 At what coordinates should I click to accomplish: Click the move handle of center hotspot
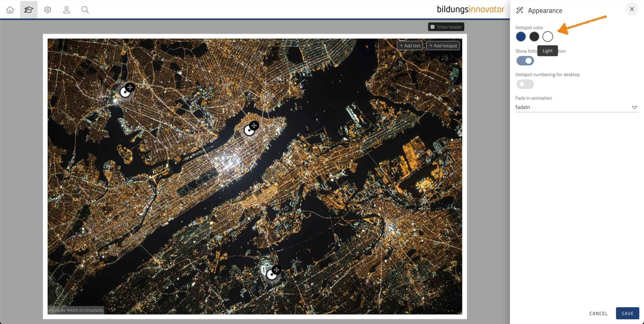pos(254,126)
